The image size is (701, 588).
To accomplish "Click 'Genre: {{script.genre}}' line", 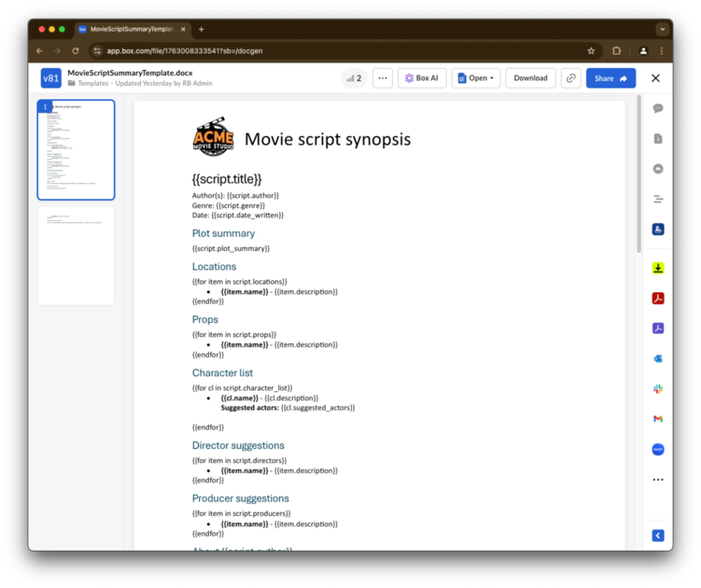I will coord(229,205).
